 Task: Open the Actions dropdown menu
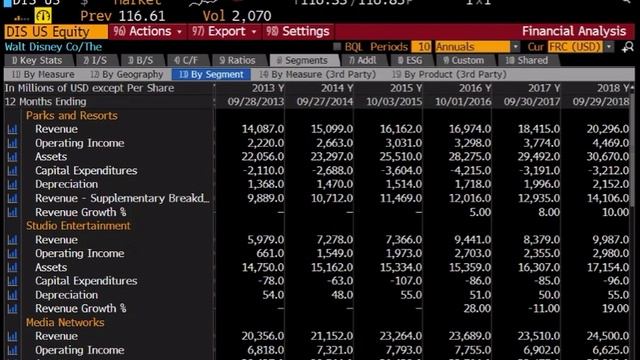[x=148, y=31]
